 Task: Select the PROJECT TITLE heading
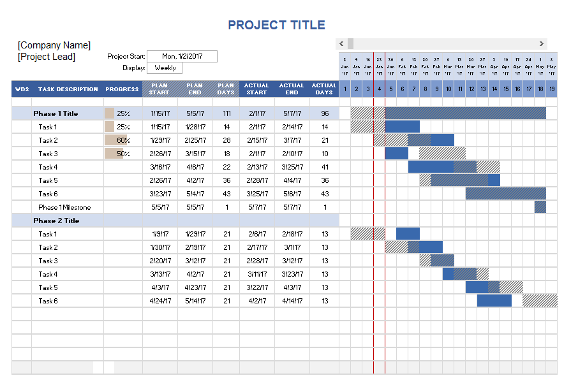click(276, 25)
